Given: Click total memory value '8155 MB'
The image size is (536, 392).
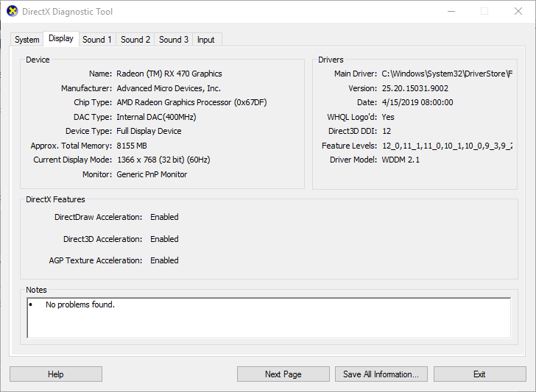Looking at the screenshot, I should (x=132, y=146).
